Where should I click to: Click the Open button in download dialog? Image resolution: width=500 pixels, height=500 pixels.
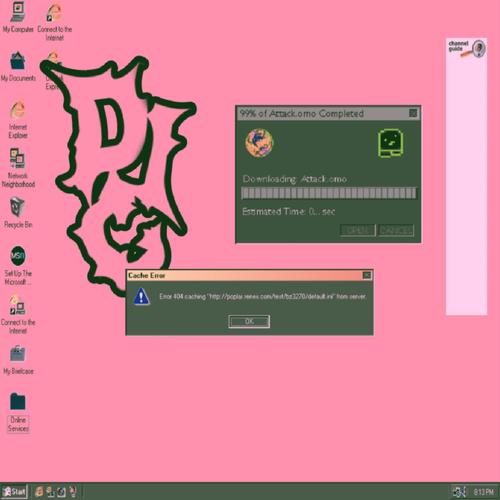358,230
